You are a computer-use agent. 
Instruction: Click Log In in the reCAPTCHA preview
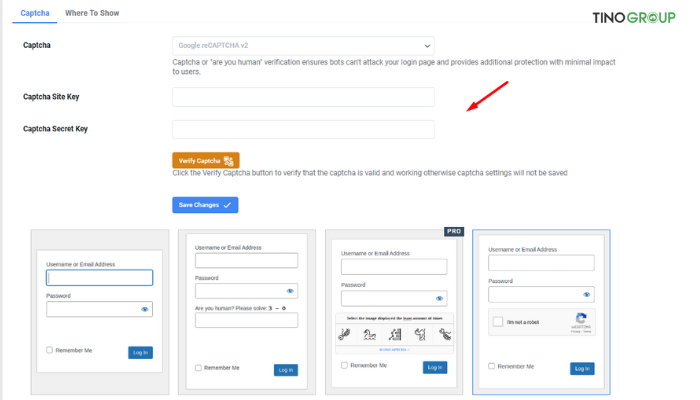582,368
